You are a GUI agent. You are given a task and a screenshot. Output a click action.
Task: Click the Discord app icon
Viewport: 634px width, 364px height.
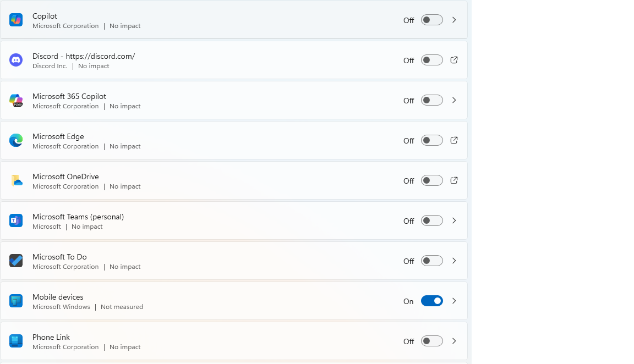coord(16,60)
